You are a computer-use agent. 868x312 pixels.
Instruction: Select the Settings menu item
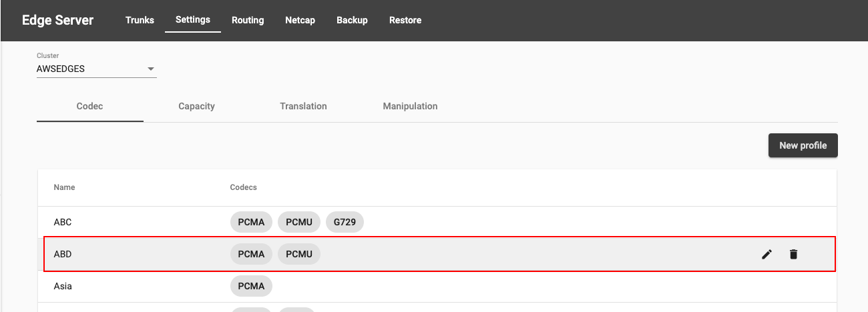pyautogui.click(x=193, y=20)
